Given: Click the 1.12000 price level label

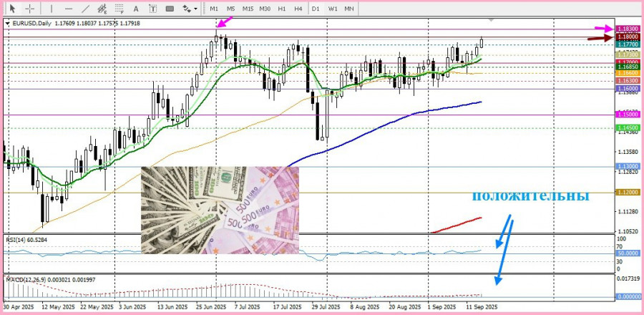Looking at the screenshot, I should (x=627, y=192).
